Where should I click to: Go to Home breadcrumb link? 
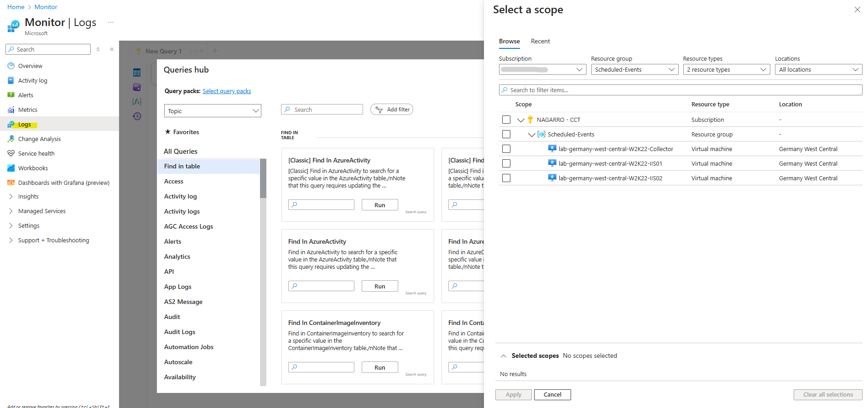tap(16, 7)
